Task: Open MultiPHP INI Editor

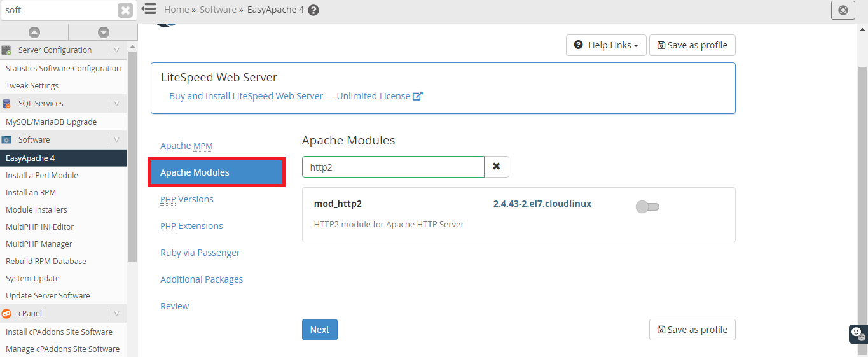Action: click(x=39, y=227)
